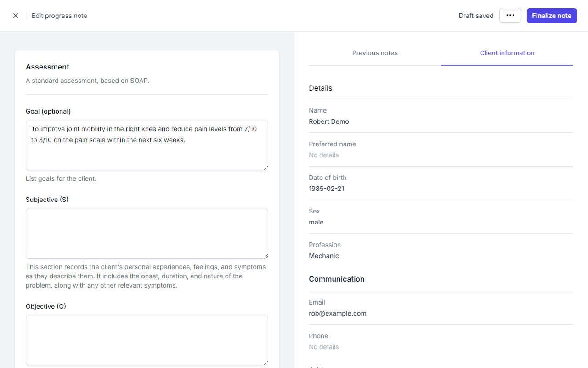Image resolution: width=588 pixels, height=368 pixels.
Task: Click the Objective textarea resize corner
Action: point(265,362)
